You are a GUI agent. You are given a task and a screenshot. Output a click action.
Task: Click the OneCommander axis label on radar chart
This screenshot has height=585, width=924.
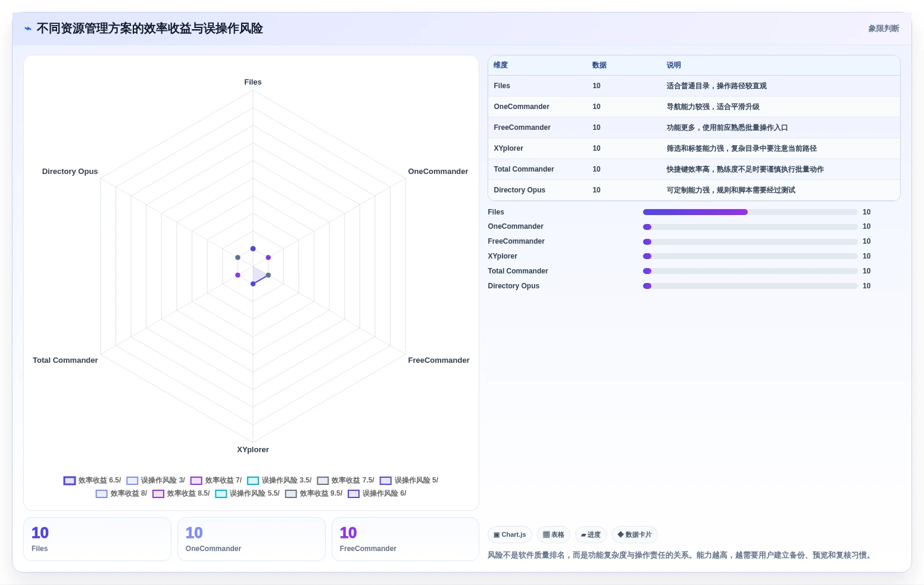[x=438, y=172]
